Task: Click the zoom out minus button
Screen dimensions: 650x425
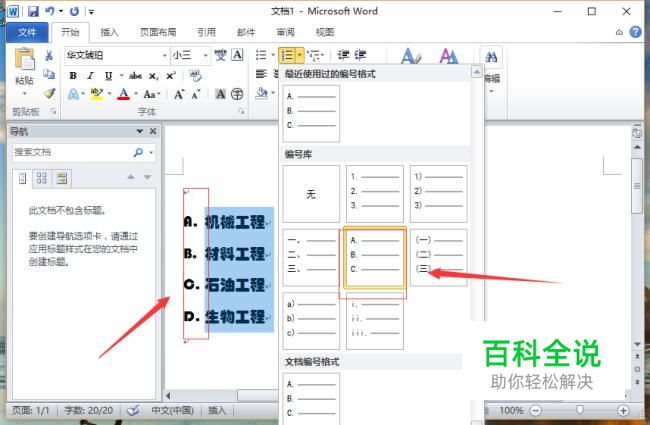Action: pos(536,410)
